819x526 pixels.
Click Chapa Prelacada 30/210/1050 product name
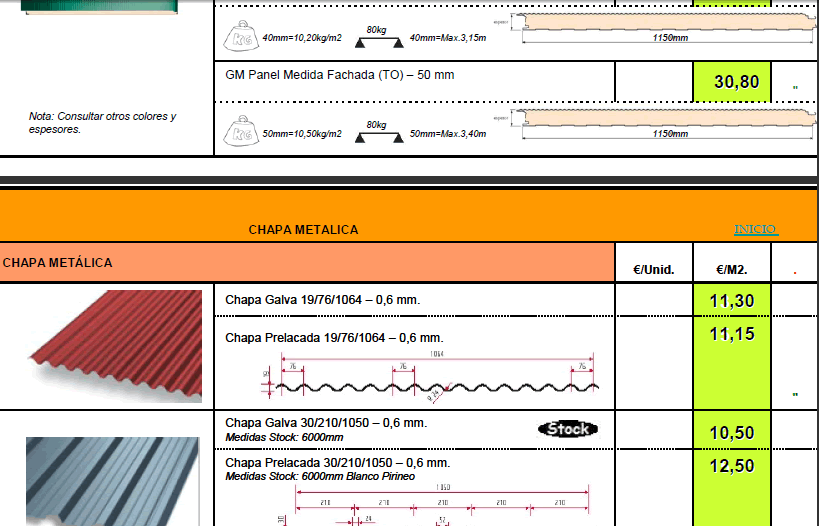337,463
